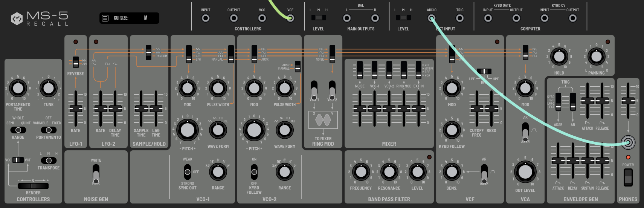Open the hamburger menu beside GUI SIZE
The image size is (644, 208).
pos(105,18)
